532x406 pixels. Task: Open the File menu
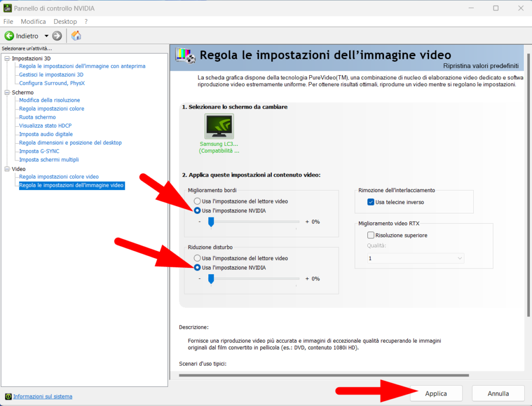[8, 21]
